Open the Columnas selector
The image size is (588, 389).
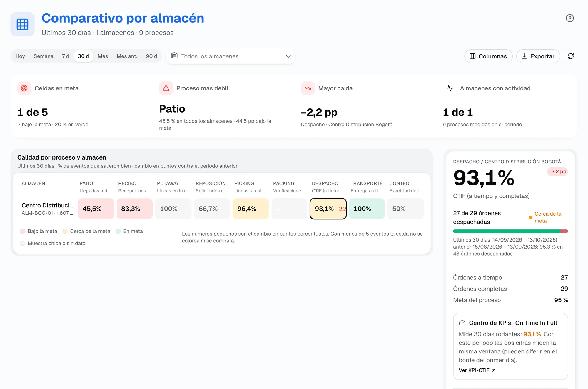488,56
